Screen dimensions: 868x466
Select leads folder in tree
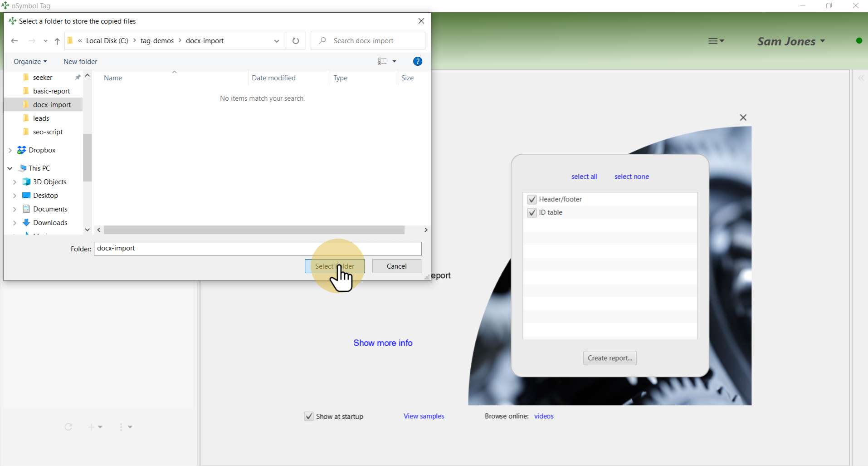(41, 118)
